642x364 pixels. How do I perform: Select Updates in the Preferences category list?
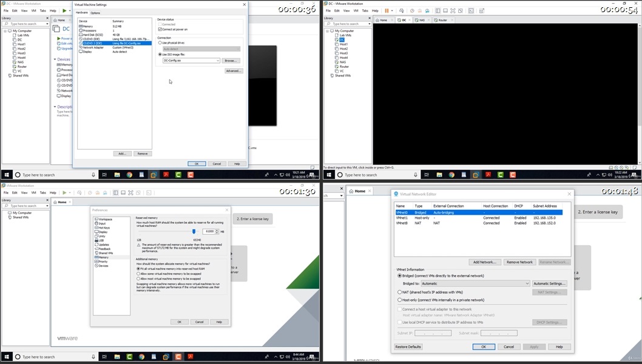pos(102,244)
